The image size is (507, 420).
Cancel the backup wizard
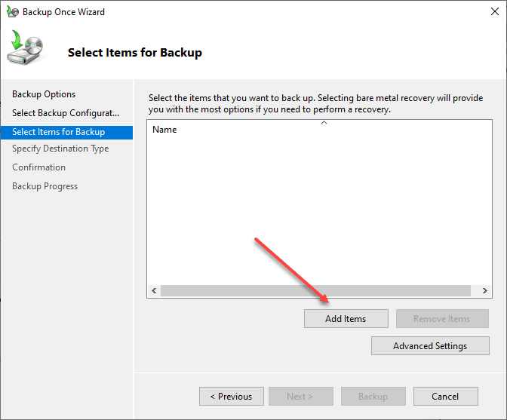pyautogui.click(x=445, y=397)
